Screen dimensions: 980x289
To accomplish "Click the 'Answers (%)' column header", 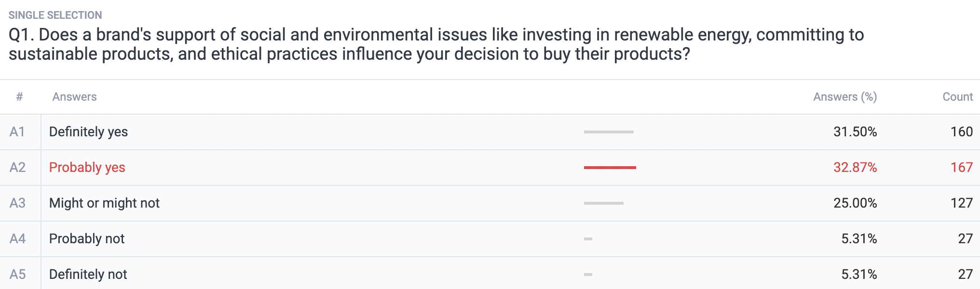I will (x=845, y=97).
